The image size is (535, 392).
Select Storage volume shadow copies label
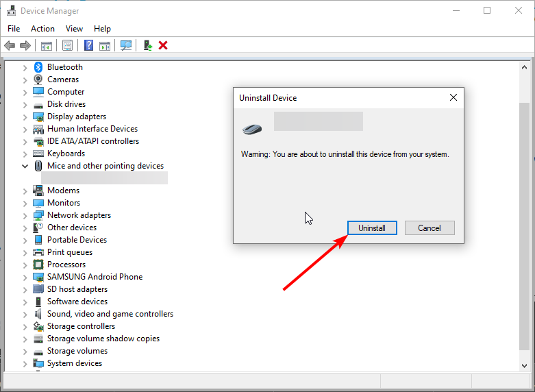pyautogui.click(x=103, y=339)
